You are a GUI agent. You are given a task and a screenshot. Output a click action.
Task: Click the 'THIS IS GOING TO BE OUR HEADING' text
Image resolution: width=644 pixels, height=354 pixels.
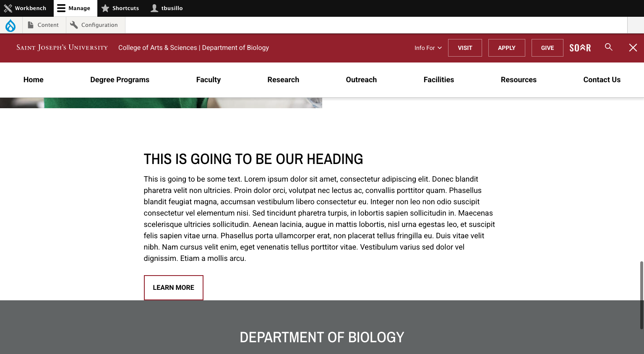tap(253, 159)
